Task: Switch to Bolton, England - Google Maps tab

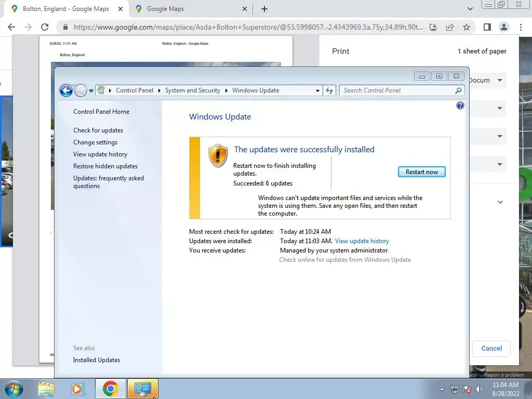Action: 66,9
